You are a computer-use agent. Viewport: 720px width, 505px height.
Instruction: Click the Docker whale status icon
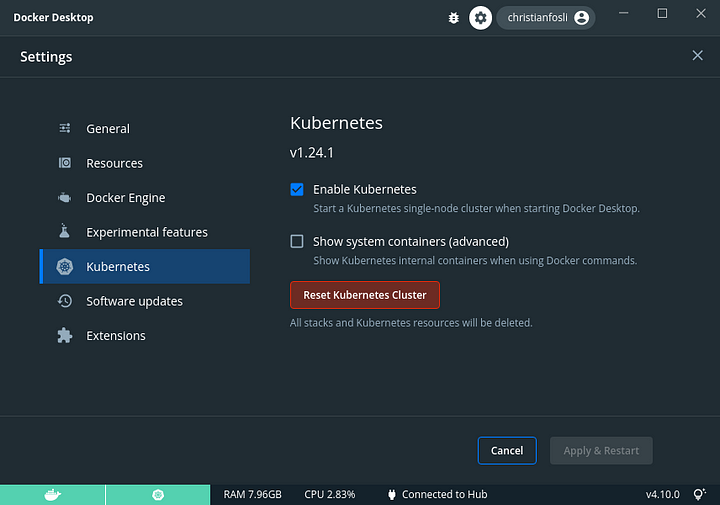click(x=52, y=495)
